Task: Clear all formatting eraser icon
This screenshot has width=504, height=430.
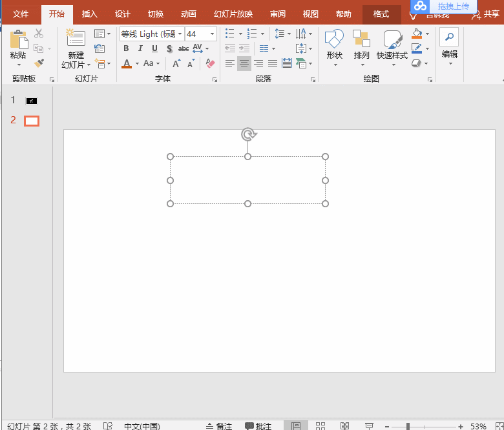Action: click(210, 63)
